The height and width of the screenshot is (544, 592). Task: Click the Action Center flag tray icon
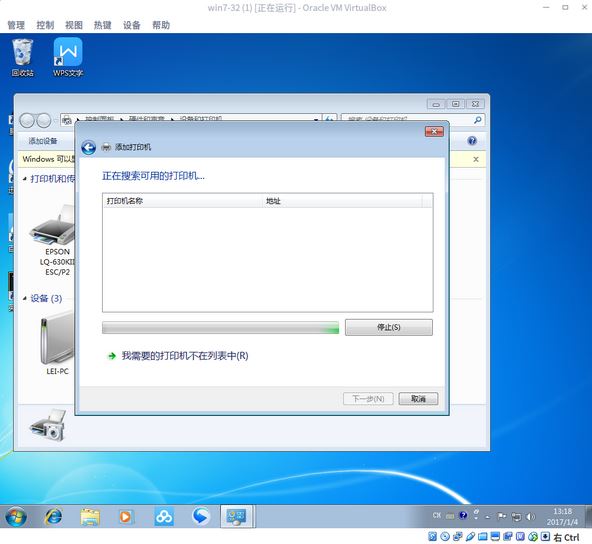(x=502, y=516)
